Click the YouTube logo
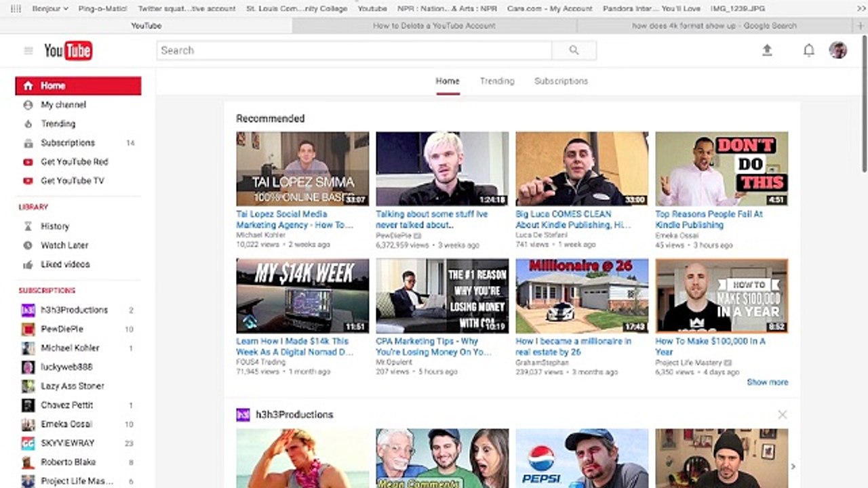 pos(68,51)
